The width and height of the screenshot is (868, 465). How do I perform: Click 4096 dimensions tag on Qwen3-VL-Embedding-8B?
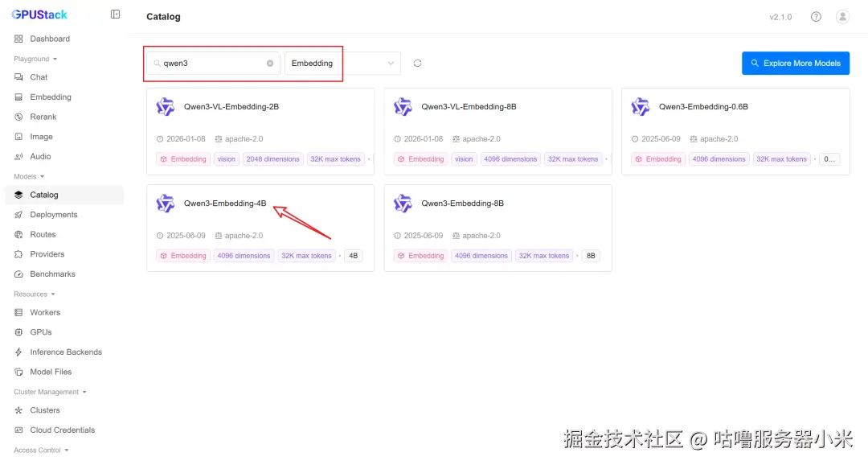(x=510, y=159)
